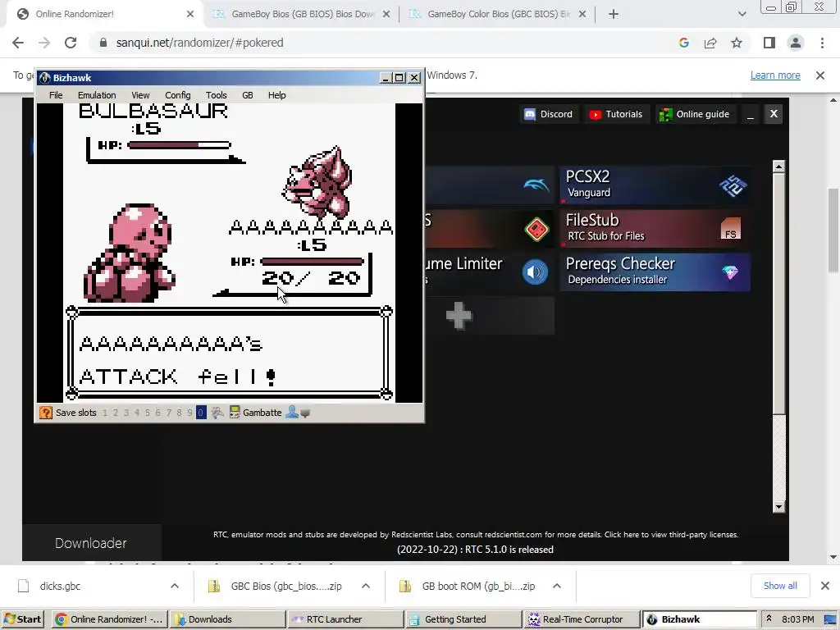Switch to GameBoy Bios (GB BIOS) tab

pyautogui.click(x=301, y=14)
